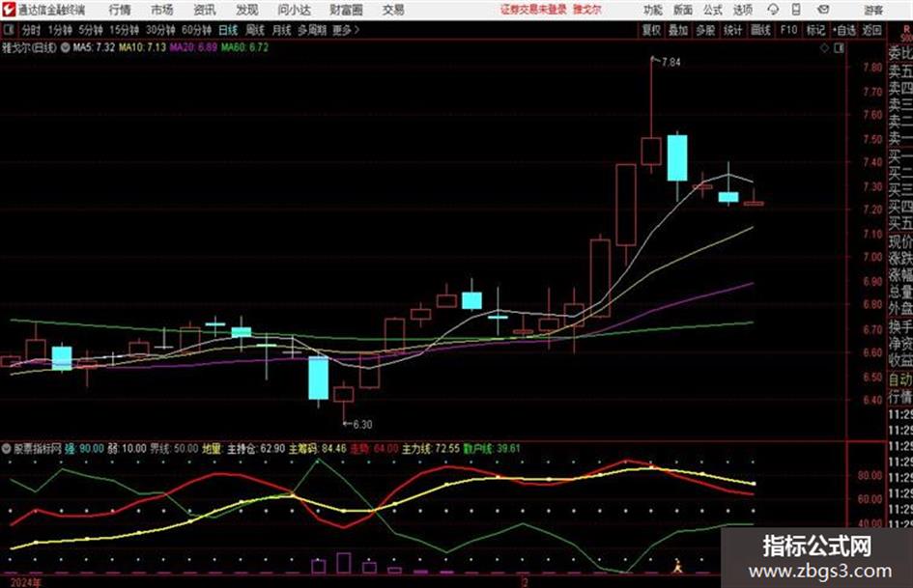Expand indicator settings arrow next to 雅戈尔(日线)
Viewport: 913px width, 588px height.
[x=66, y=47]
